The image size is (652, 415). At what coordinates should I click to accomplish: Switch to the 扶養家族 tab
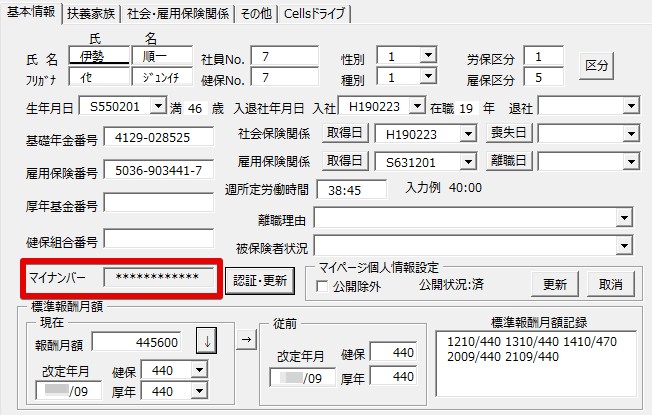(91, 13)
